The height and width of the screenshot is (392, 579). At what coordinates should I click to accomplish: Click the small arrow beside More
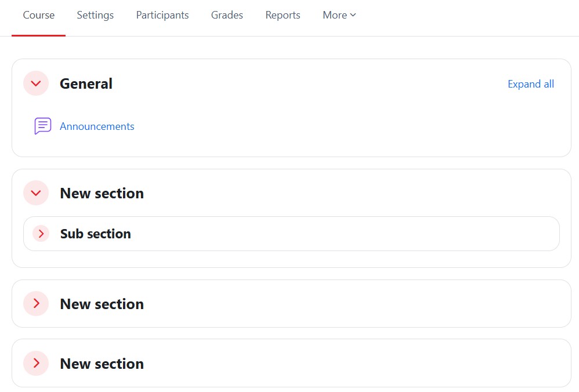point(353,15)
